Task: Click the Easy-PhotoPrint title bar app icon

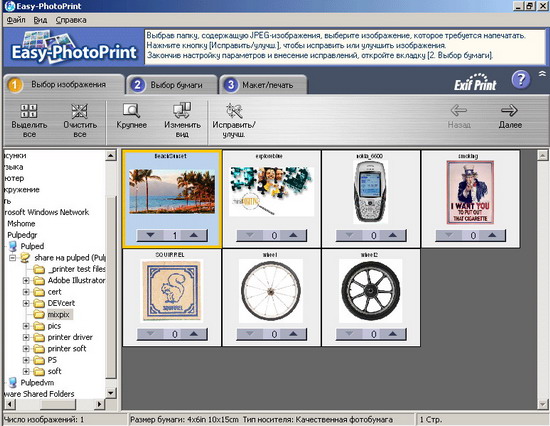Action: [10, 6]
